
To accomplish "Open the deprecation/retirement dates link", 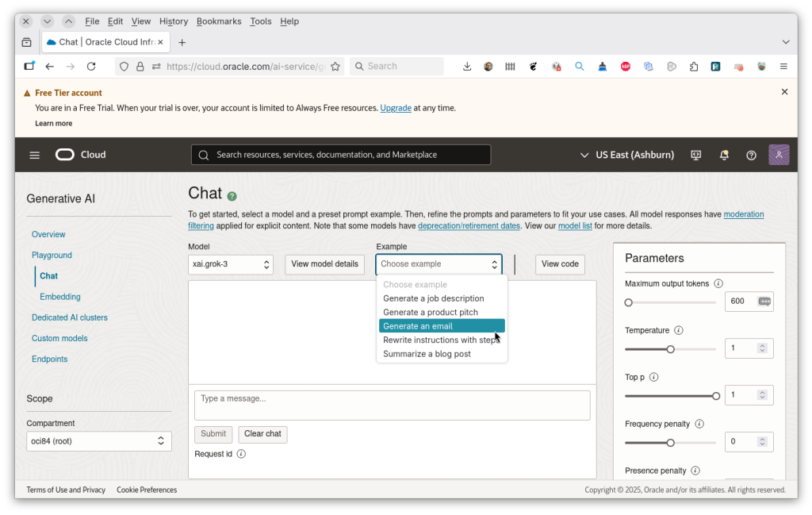I will [469, 226].
